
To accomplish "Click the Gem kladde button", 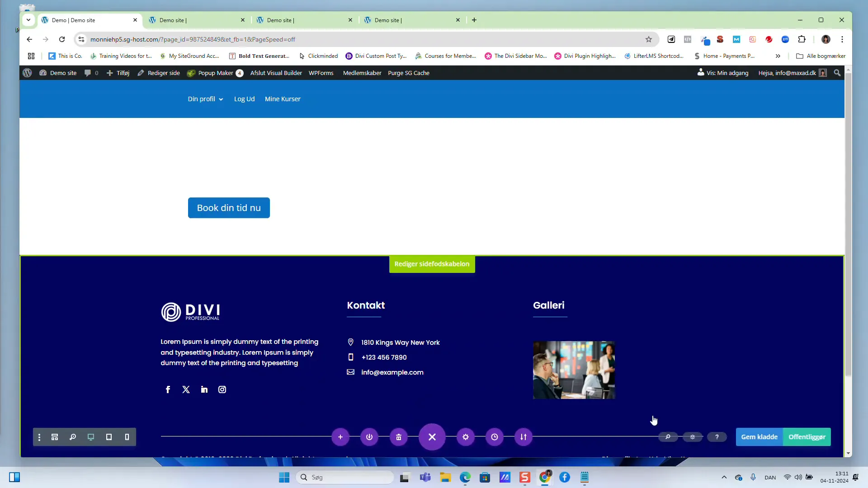I will tap(759, 437).
